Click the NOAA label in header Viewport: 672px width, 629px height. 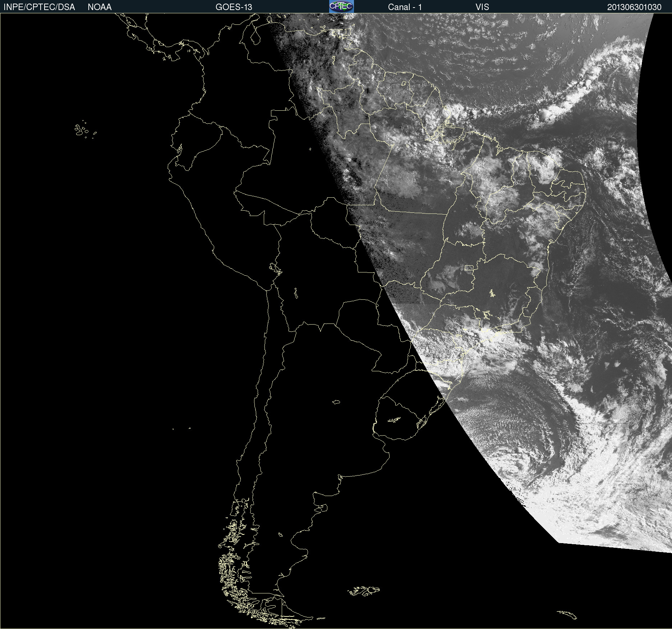coord(100,7)
